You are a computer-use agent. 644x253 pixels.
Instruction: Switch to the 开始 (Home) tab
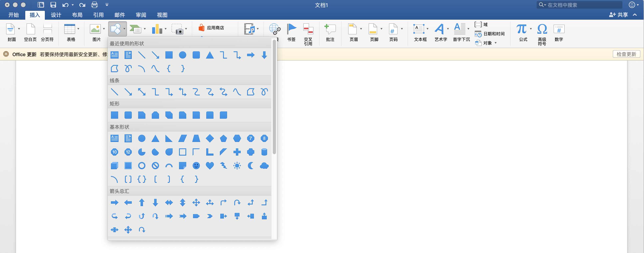pyautogui.click(x=13, y=15)
